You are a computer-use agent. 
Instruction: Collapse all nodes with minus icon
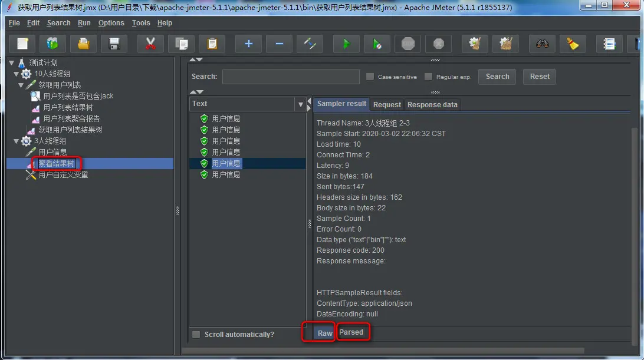tap(280, 44)
